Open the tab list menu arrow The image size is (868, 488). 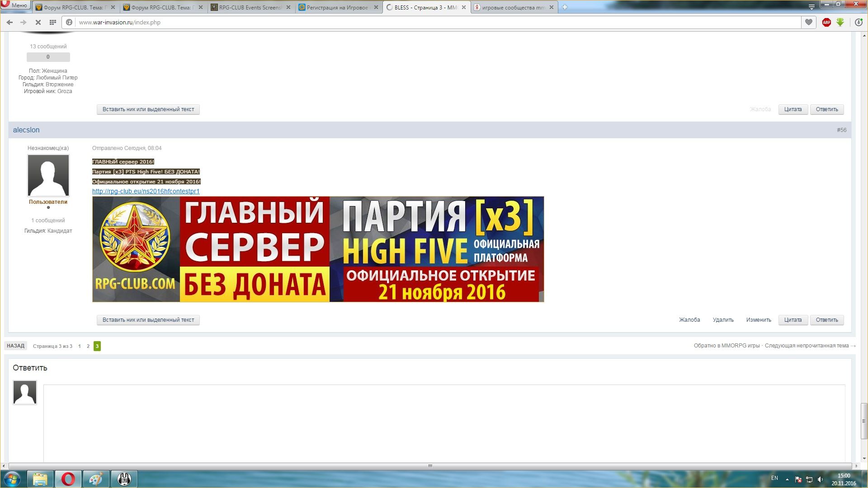[811, 7]
